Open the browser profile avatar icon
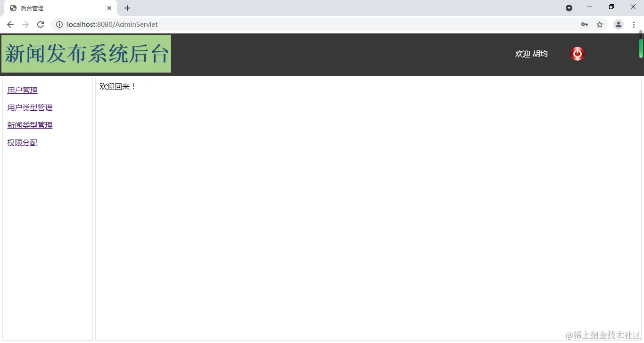The height and width of the screenshot is (343, 644). click(619, 24)
